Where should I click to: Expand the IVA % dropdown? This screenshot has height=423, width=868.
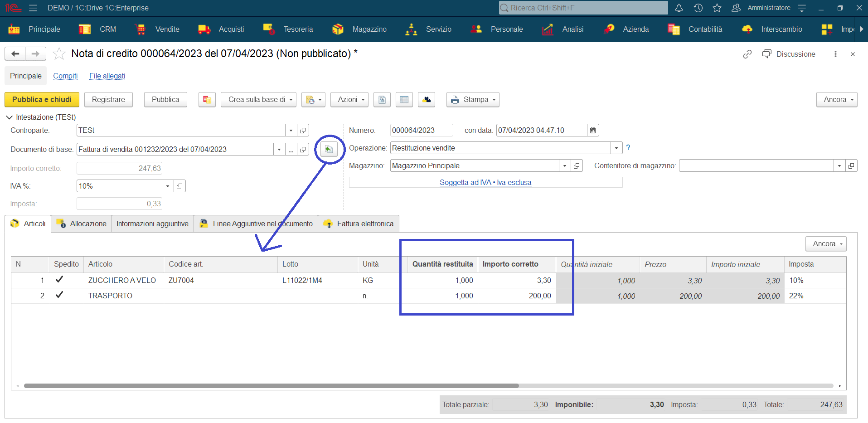[168, 186]
